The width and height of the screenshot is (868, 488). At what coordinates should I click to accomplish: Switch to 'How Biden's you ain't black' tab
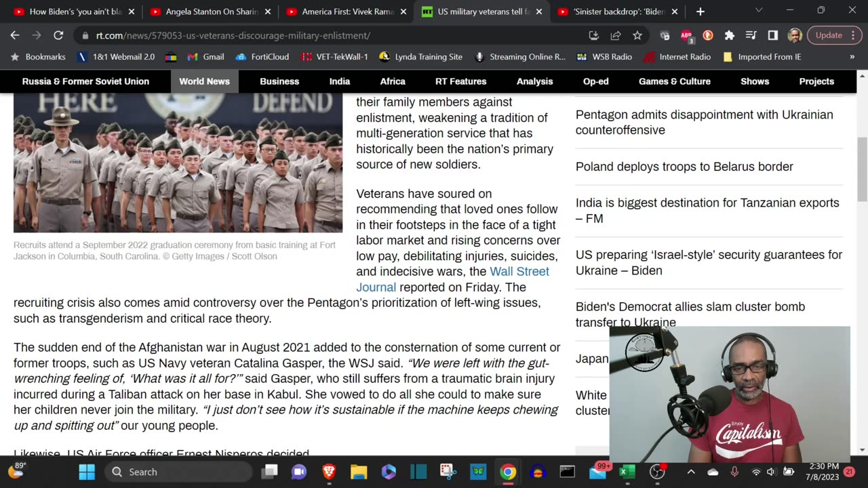point(75,12)
